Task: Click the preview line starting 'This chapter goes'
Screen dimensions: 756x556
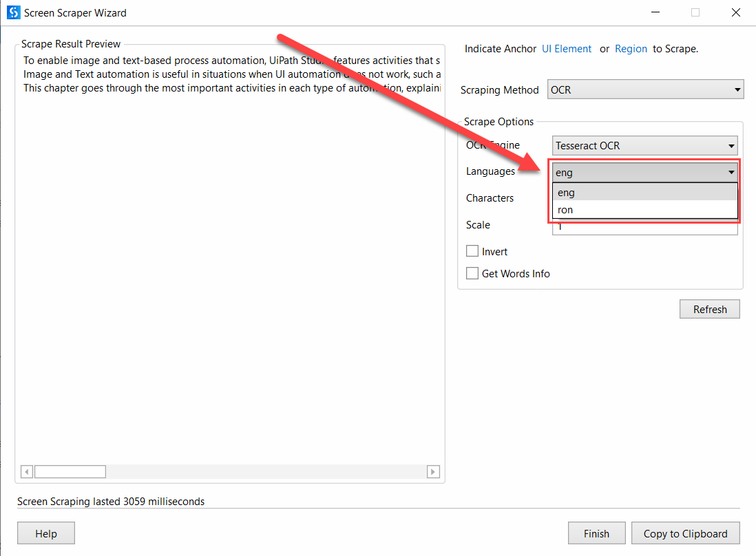Action: [231, 88]
